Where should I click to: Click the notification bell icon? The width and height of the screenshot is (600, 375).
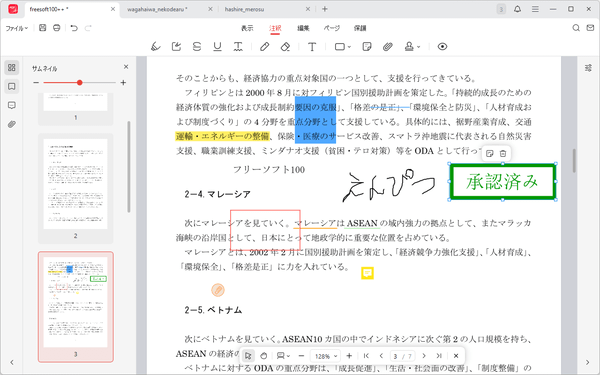tap(517, 9)
